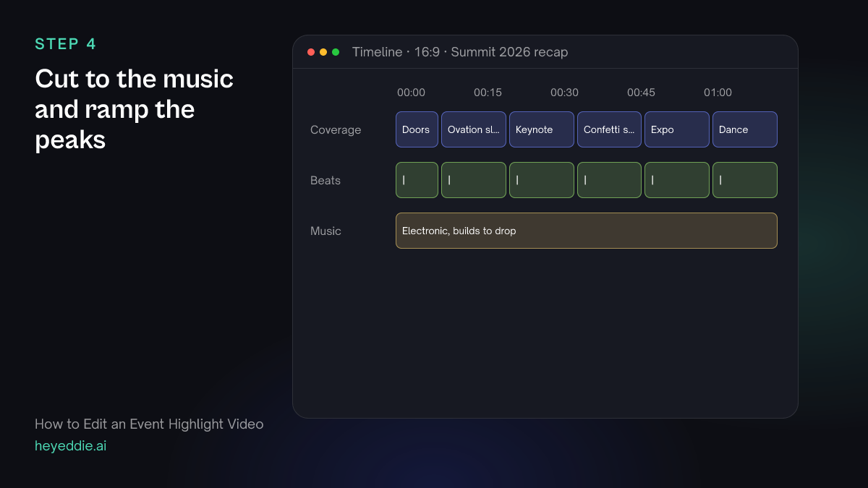The height and width of the screenshot is (488, 868).
Task: Click 'How to Edit an Event Highlight Video'
Action: (149, 424)
